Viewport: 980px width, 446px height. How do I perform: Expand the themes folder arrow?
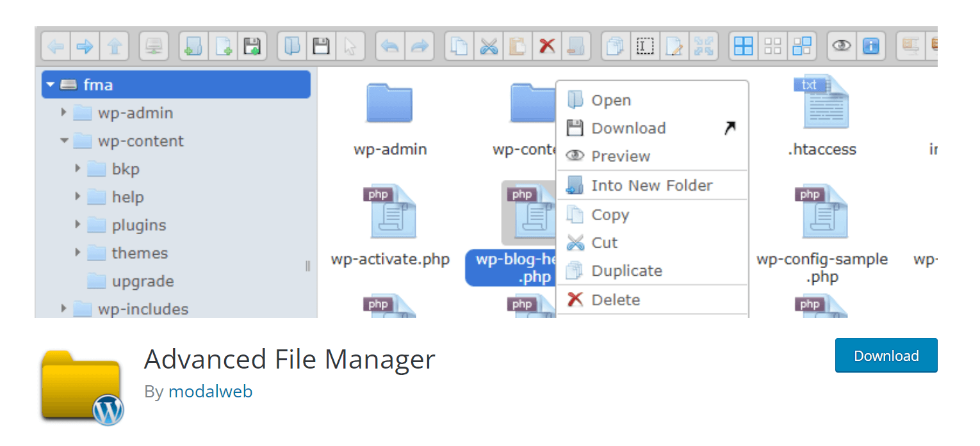78,253
